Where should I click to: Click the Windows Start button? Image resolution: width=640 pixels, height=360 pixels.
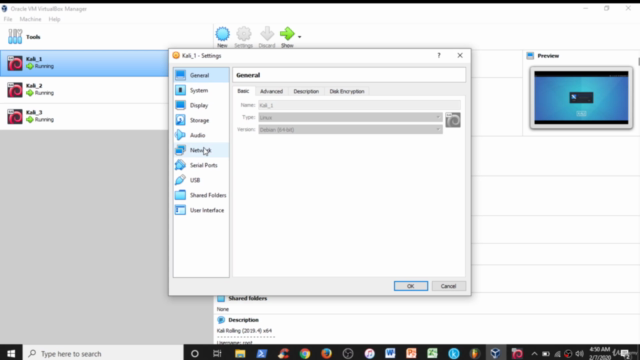click(11, 353)
